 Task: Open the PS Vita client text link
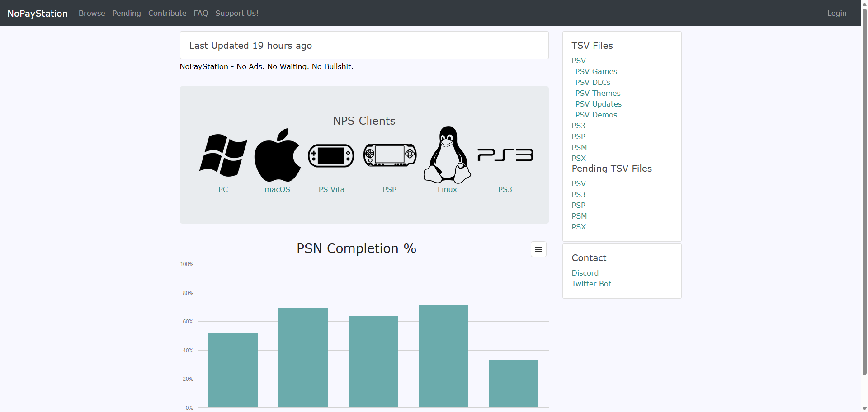coord(331,190)
